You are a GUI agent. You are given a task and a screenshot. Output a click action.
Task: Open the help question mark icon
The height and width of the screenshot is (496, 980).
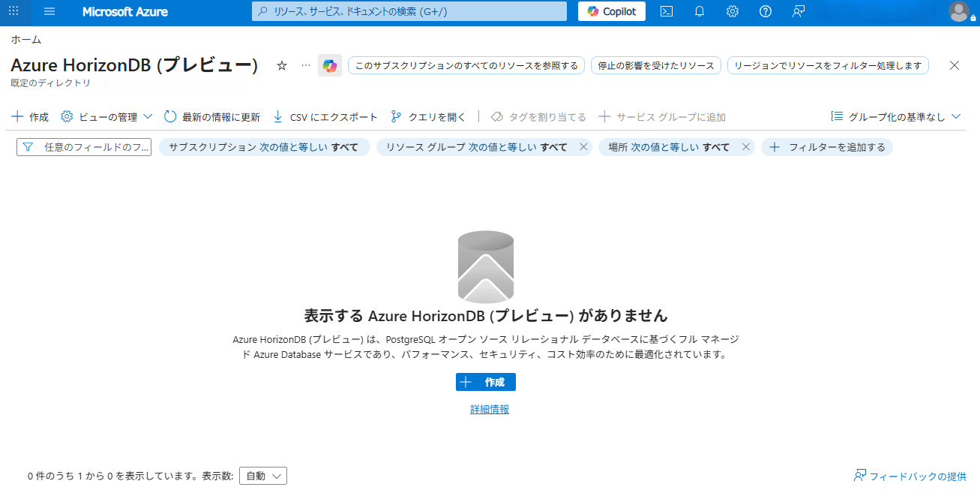[766, 11]
